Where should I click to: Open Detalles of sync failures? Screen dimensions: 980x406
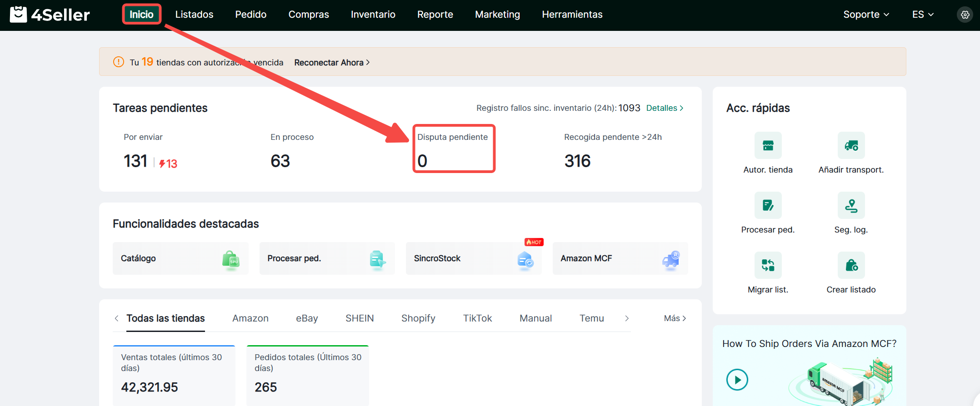pos(665,108)
